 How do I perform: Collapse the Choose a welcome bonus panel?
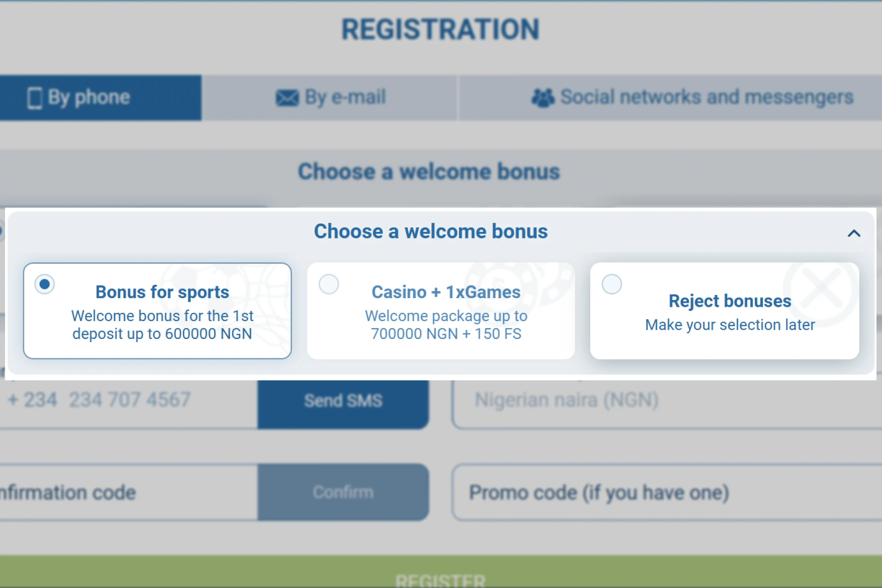pyautogui.click(x=854, y=233)
